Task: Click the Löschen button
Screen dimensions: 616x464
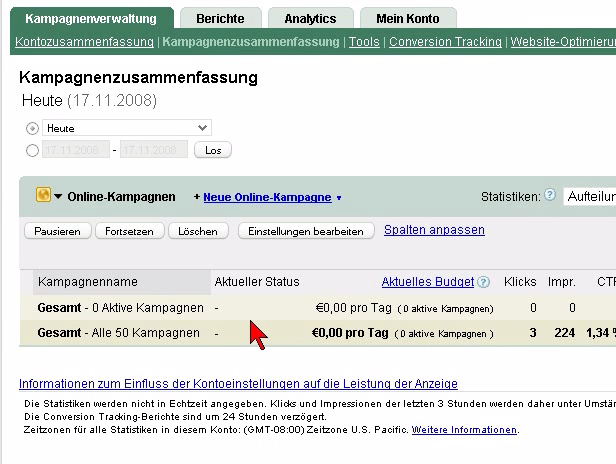Action: [198, 231]
